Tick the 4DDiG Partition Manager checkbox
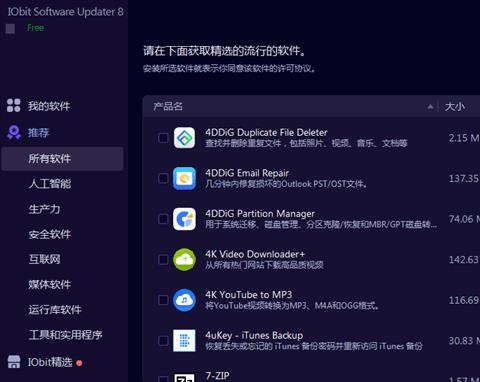The width and height of the screenshot is (480, 382). tap(163, 219)
